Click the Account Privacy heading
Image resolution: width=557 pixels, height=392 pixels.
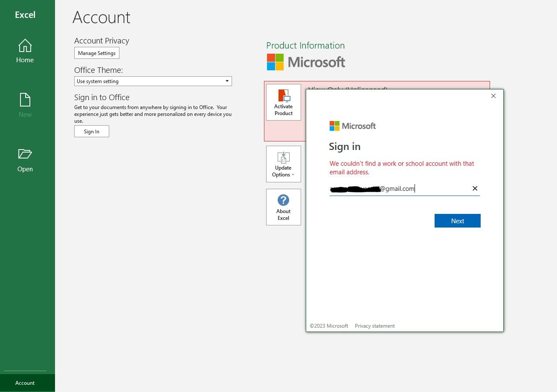click(x=102, y=41)
